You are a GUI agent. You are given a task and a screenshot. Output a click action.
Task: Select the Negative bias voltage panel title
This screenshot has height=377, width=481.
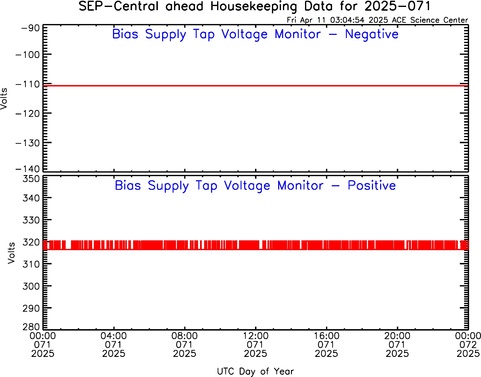tap(255, 34)
